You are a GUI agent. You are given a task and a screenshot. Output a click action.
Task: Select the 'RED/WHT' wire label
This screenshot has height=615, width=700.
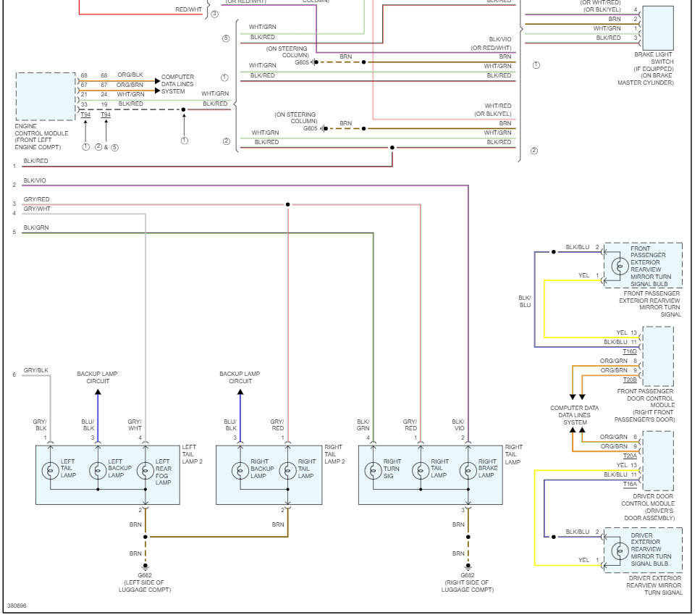pyautogui.click(x=188, y=9)
